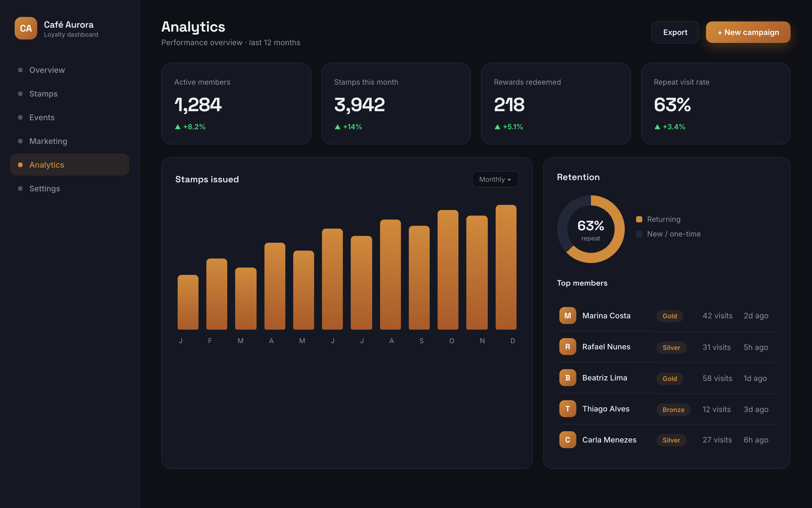Viewport: 812px width, 508px height.
Task: Click the October bar in Stamps issued
Action: [x=448, y=270]
